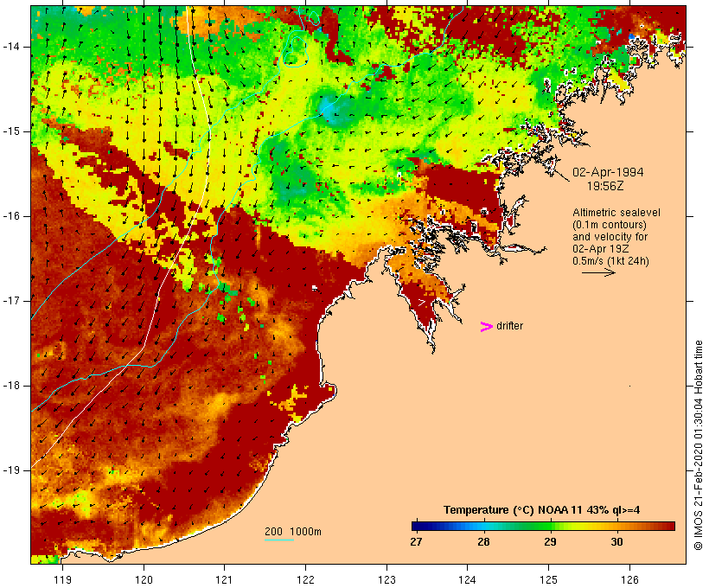Screen dimensions: 709x588
Task: Click the '0.5m/s (1kt 24h)' scale text
Action: pyautogui.click(x=610, y=260)
